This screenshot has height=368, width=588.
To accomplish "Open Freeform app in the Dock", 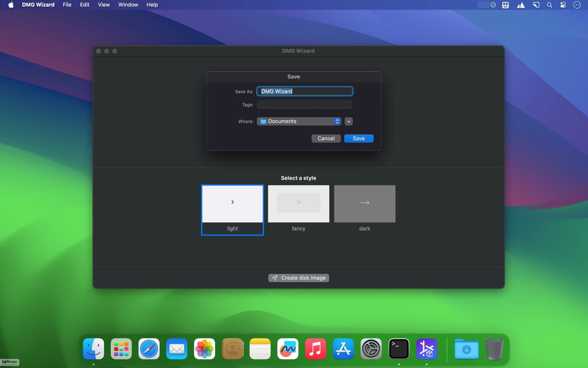I will 288,349.
